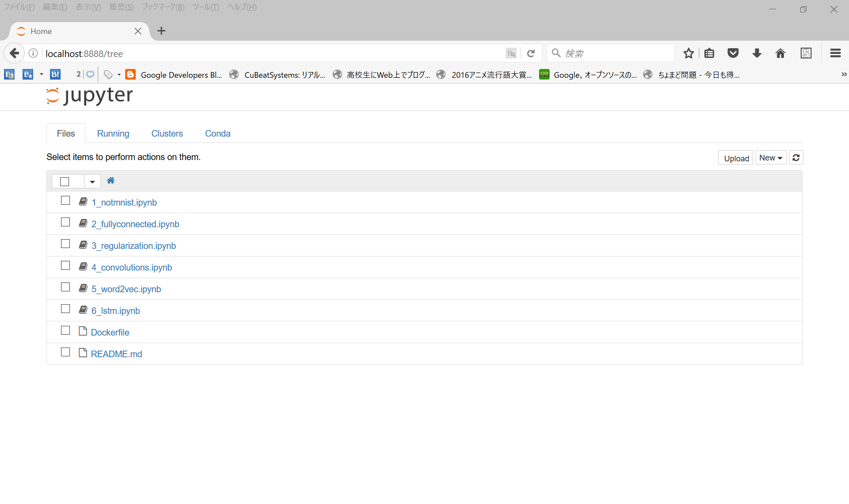Bookmark this page with the star icon

click(688, 53)
